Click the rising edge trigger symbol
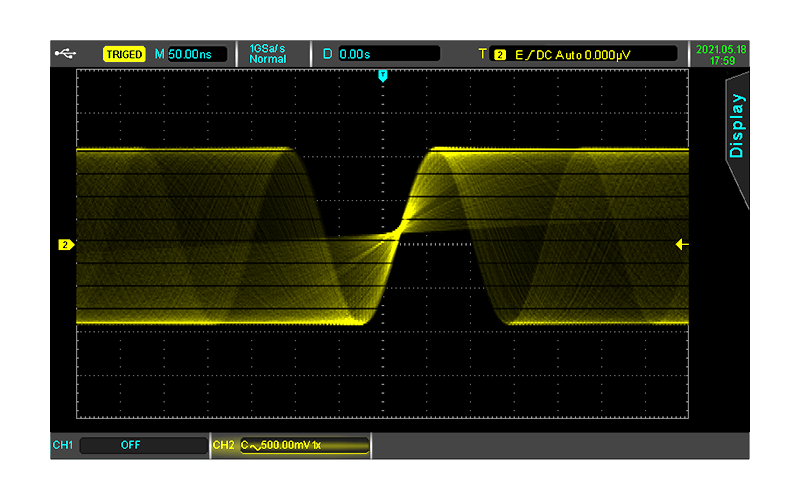This screenshot has height=500, width=800. pyautogui.click(x=530, y=55)
